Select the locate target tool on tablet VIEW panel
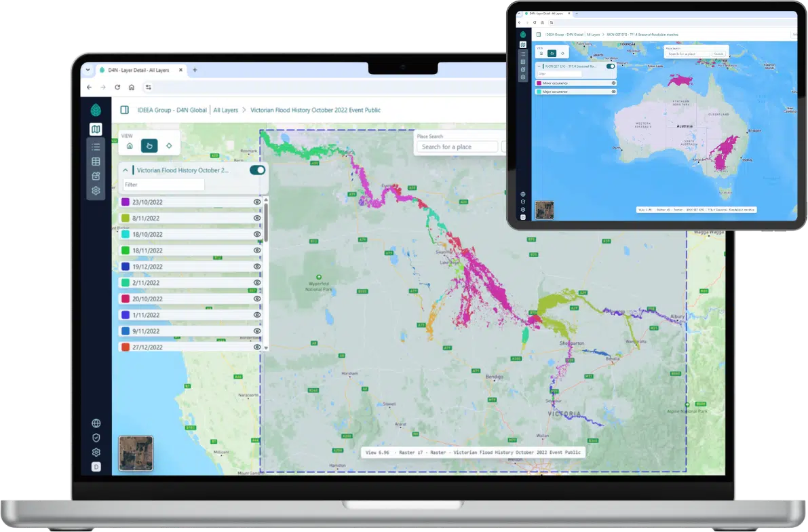The image size is (808, 532). point(562,53)
